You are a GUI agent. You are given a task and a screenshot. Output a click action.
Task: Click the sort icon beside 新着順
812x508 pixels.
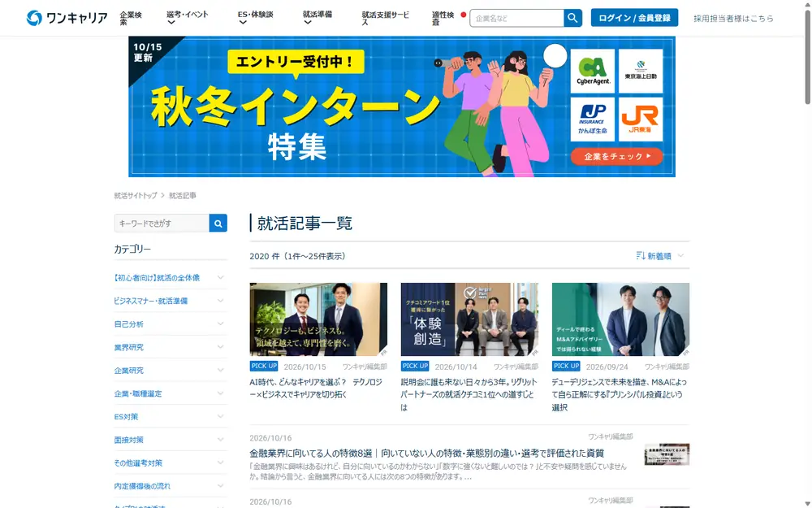point(641,255)
